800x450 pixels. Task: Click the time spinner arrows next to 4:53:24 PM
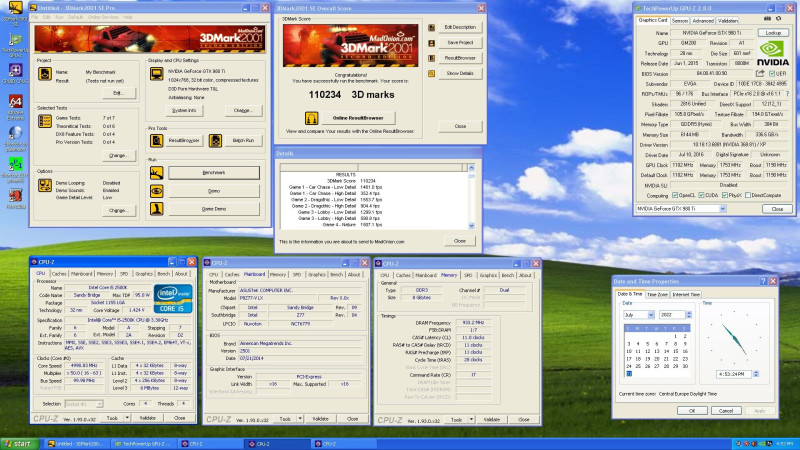pos(756,374)
